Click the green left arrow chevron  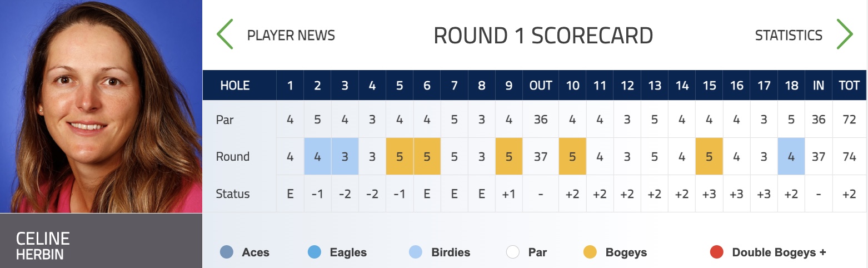coord(225,34)
